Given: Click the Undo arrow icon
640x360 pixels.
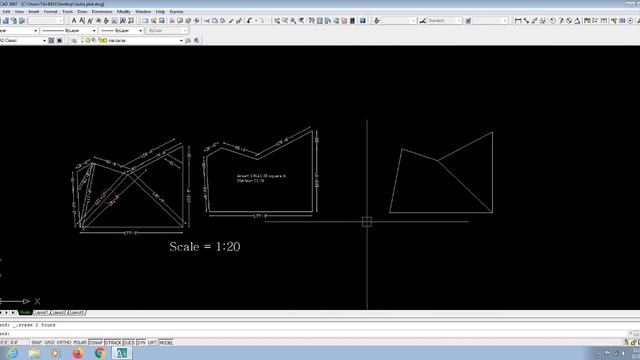Looking at the screenshot, I should [249, 21].
